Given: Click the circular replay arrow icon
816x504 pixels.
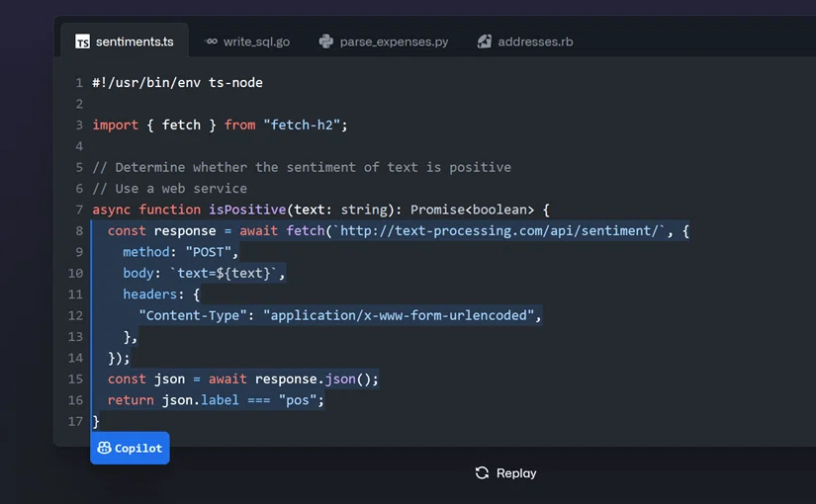Looking at the screenshot, I should coord(482,472).
